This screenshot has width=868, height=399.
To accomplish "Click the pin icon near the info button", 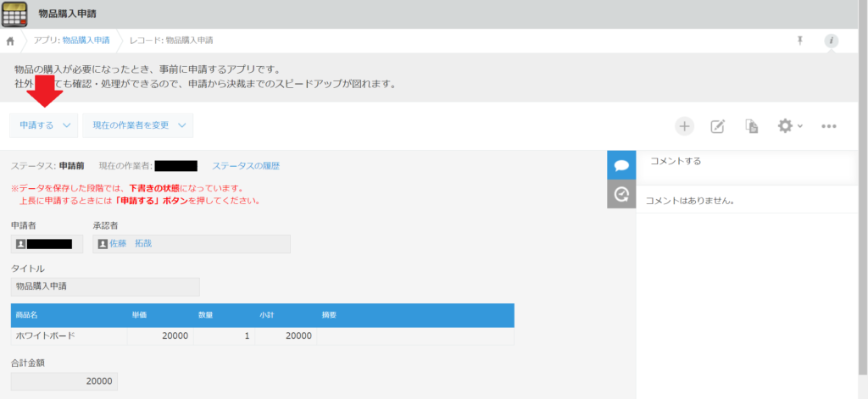I will coord(800,41).
